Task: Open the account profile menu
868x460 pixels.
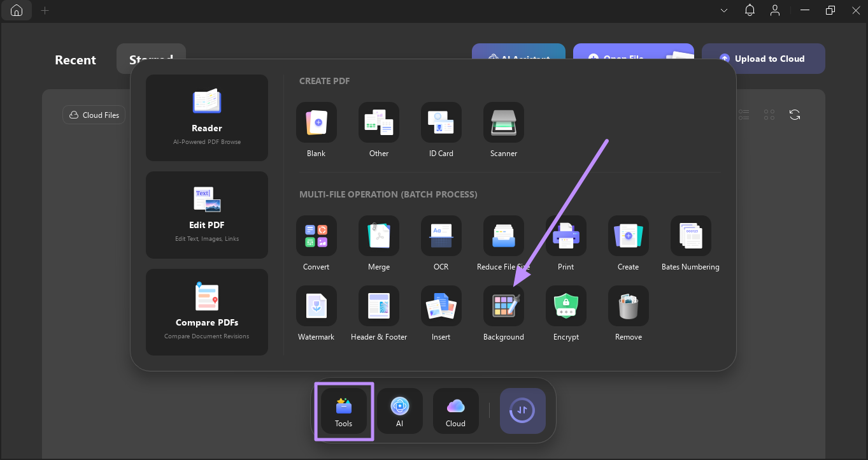Action: click(x=775, y=10)
